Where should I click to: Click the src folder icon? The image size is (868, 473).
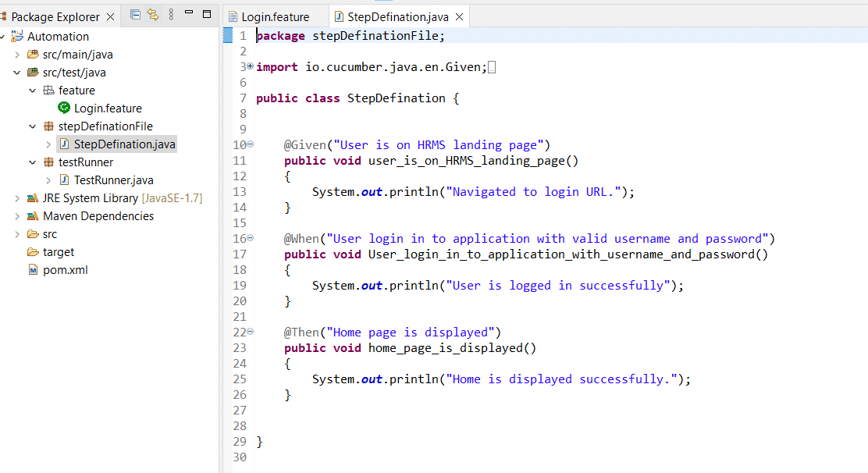[x=34, y=234]
